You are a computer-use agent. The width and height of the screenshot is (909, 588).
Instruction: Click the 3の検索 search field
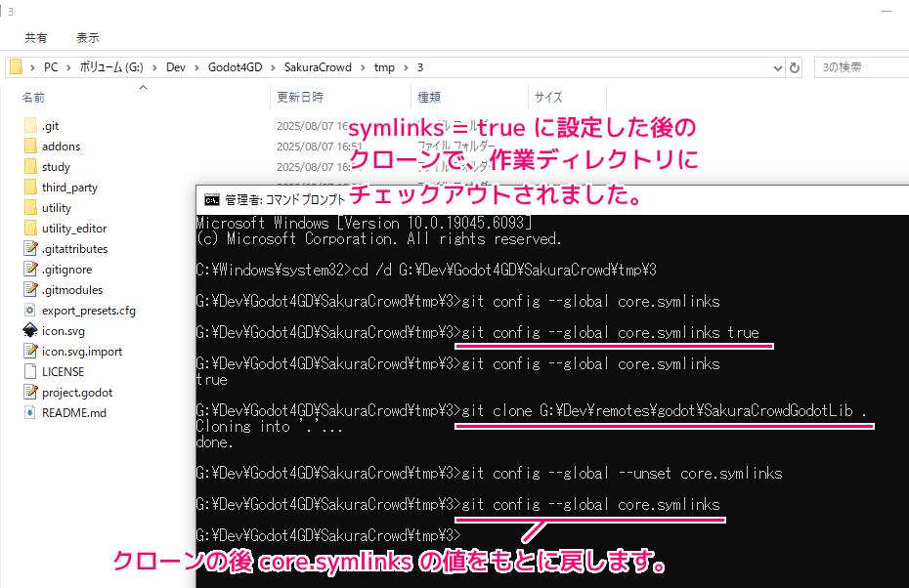coord(860,67)
